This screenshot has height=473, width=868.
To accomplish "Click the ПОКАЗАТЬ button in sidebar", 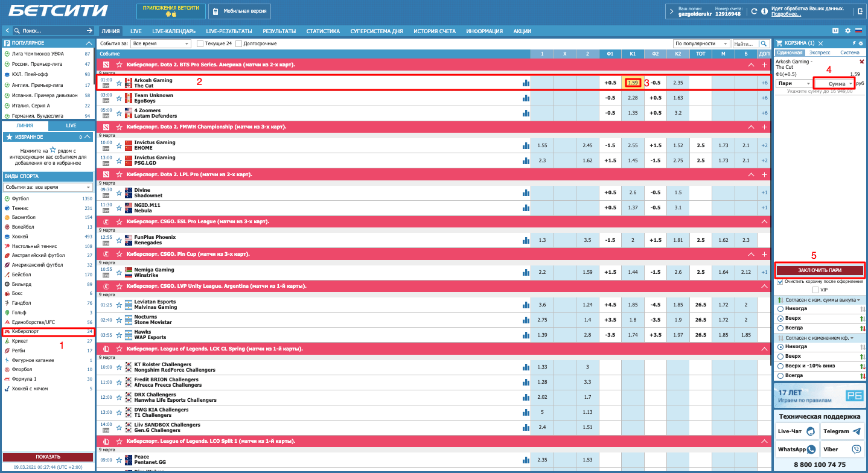I will pos(48,457).
